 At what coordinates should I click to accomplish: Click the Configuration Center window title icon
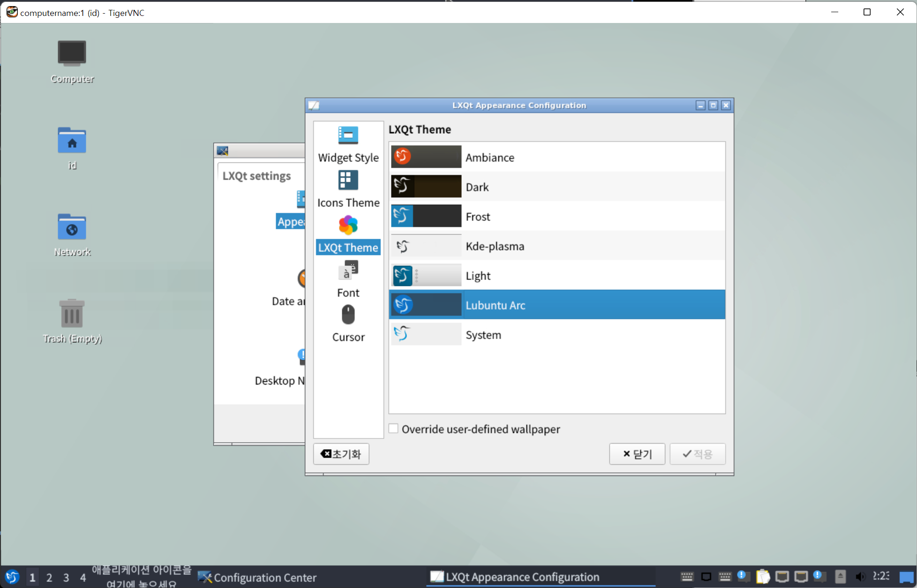(222, 151)
